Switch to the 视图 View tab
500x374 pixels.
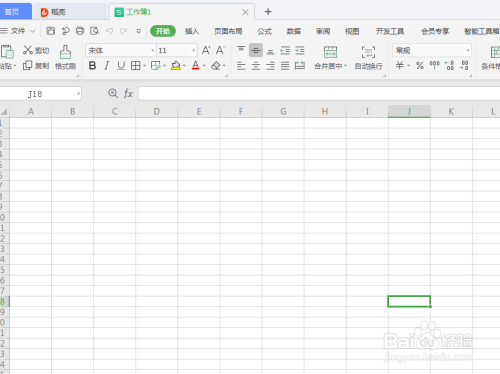pyautogui.click(x=352, y=31)
